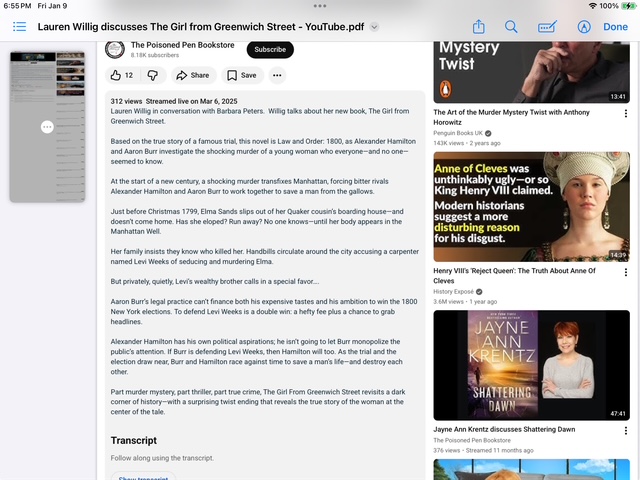
Task: Click the Save to playlist button
Action: 241,75
